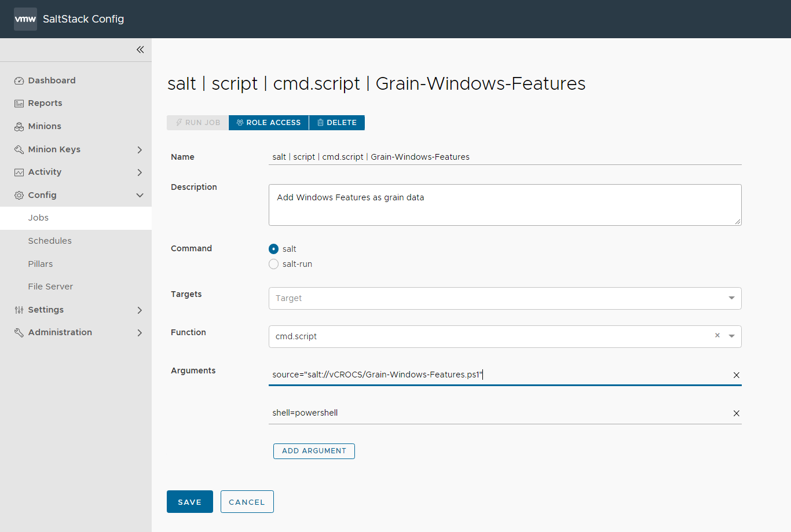The height and width of the screenshot is (532, 791).
Task: Expand the Minion Keys menu
Action: [x=139, y=150]
